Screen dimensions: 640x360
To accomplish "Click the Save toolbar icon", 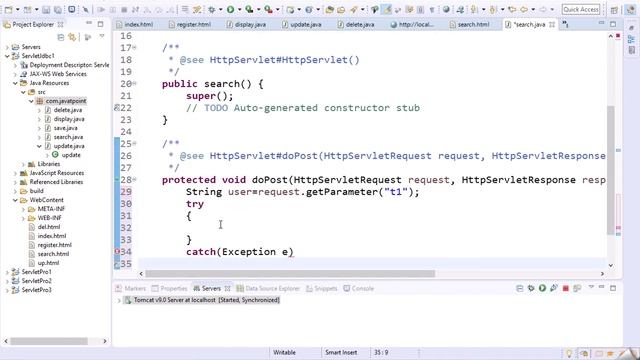I will 46,9.
